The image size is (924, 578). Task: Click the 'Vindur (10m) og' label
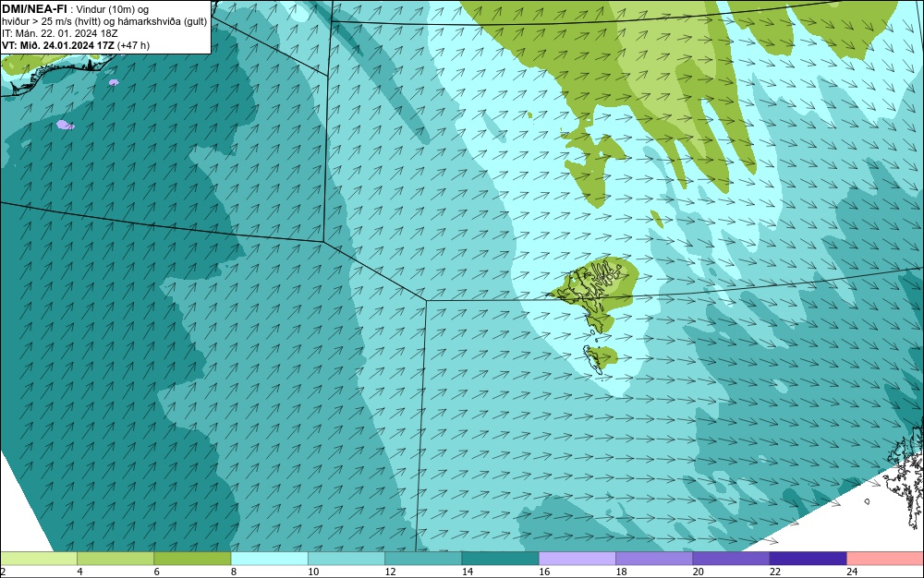pos(112,9)
